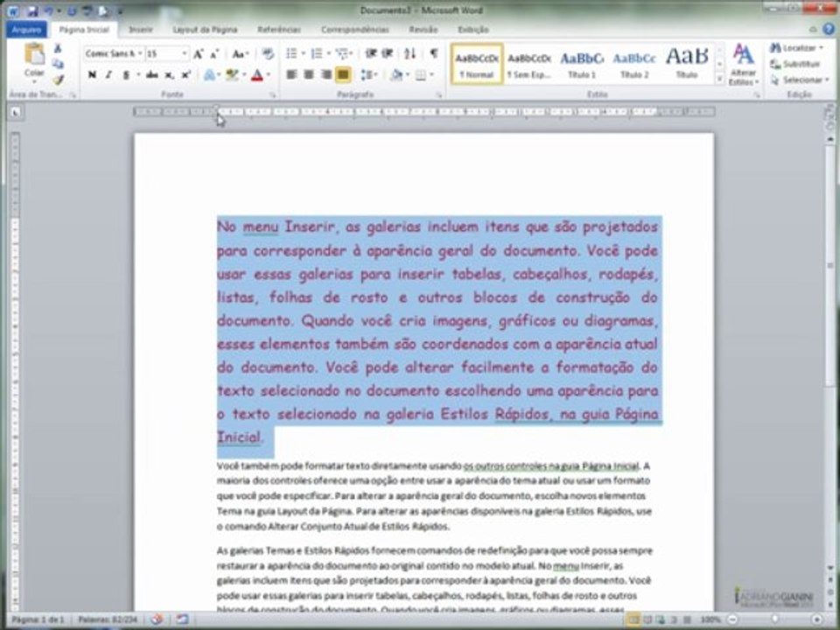Expand the styles gallery with the More arrow
Image resolution: width=840 pixels, height=630 pixels.
(719, 79)
